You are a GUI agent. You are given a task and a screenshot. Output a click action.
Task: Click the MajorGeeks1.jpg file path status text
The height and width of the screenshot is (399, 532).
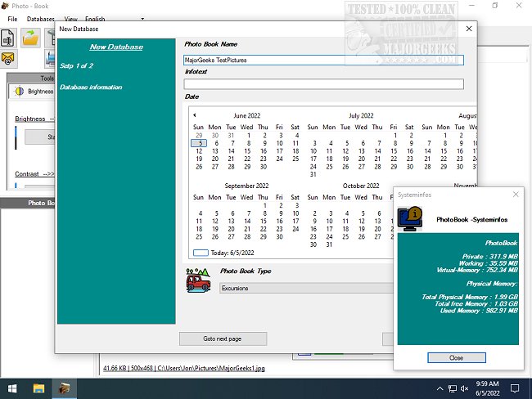184,368
